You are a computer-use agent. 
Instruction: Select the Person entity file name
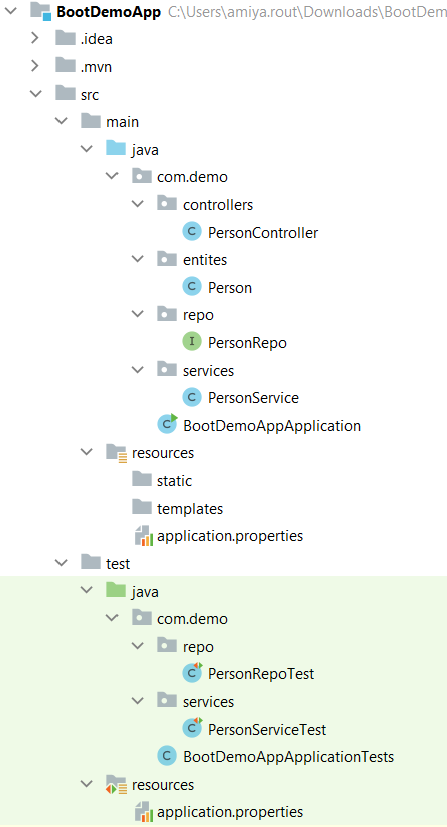tap(230, 287)
